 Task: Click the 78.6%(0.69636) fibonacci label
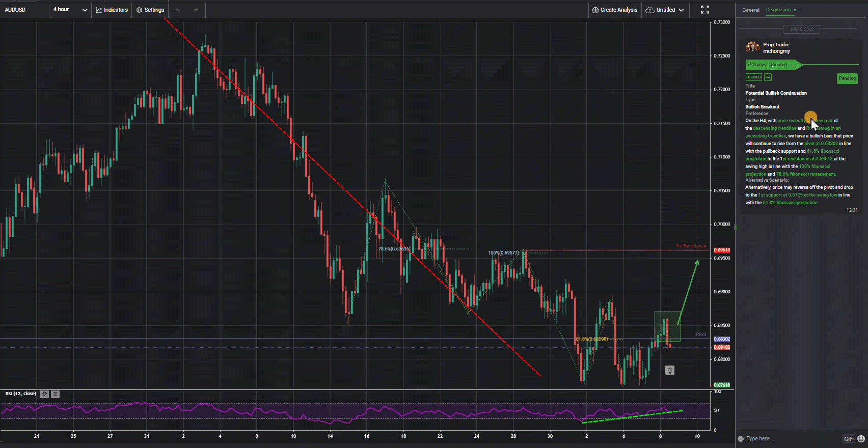click(x=394, y=249)
